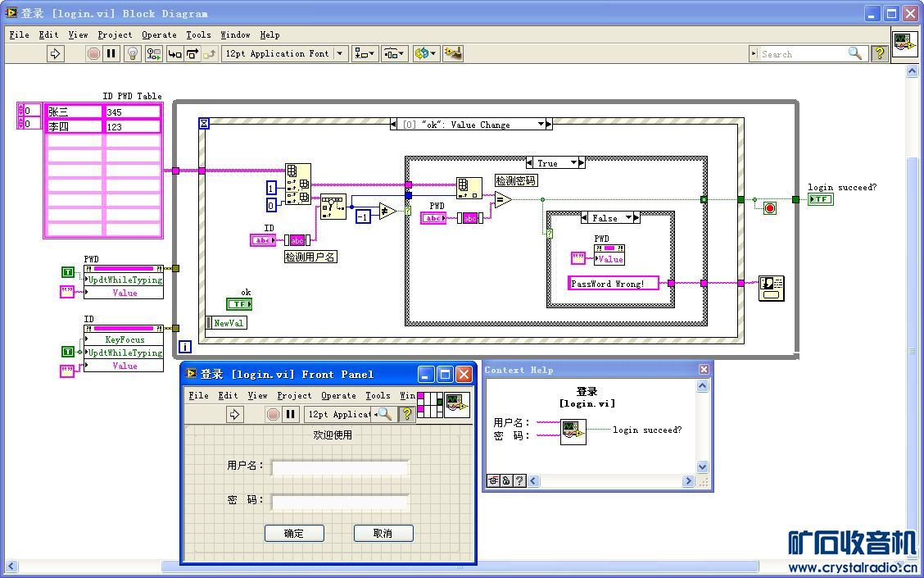Select the Not Equal comparison node
Viewport: 924px width, 578px height.
tap(387, 211)
